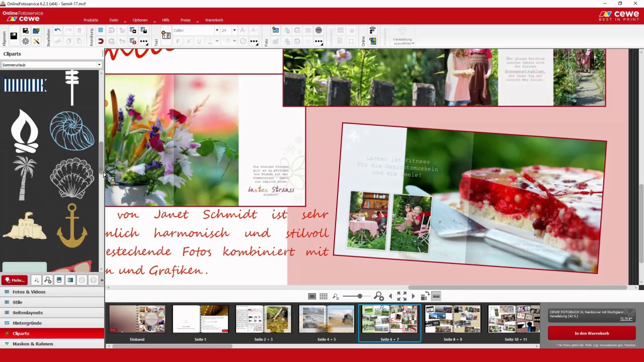Adjust the zoom slider handle

pyautogui.click(x=359, y=296)
